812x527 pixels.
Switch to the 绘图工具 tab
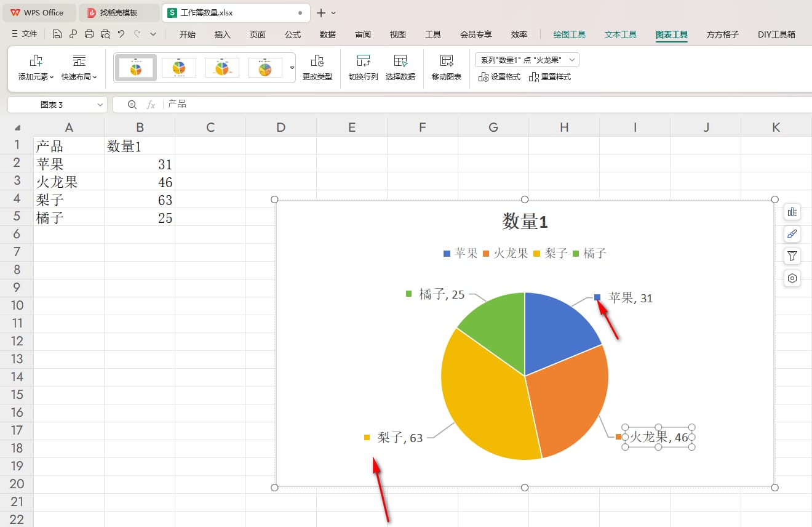point(569,34)
